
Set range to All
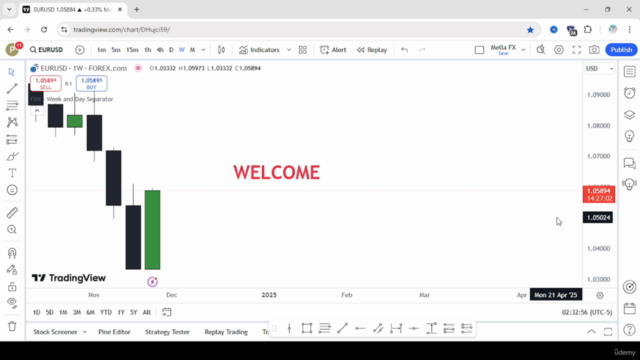point(147,312)
